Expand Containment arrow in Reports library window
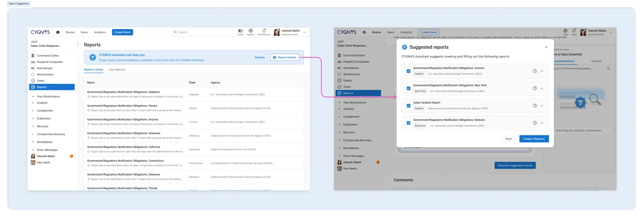The width and height of the screenshot is (644, 218). (33, 110)
